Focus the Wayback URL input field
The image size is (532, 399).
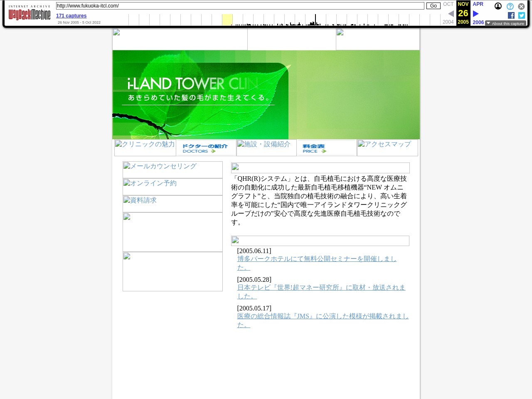pyautogui.click(x=240, y=6)
